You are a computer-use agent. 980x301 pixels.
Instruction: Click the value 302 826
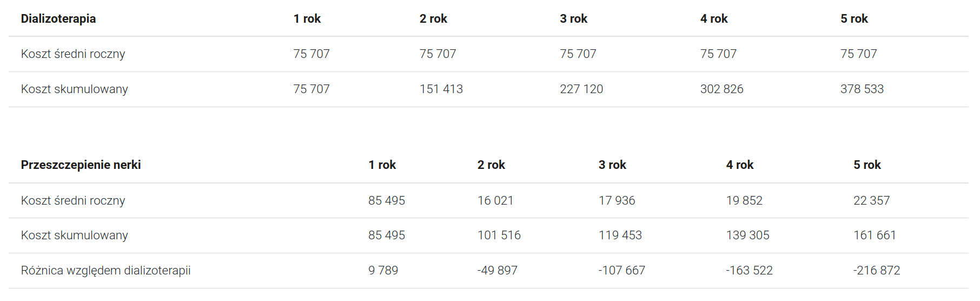pyautogui.click(x=721, y=89)
